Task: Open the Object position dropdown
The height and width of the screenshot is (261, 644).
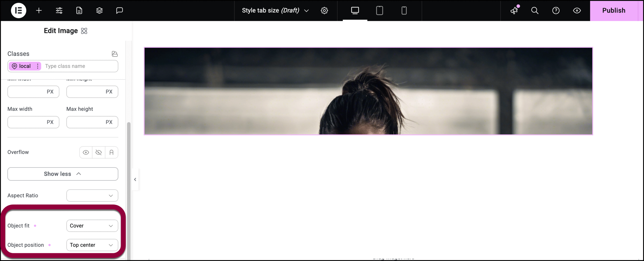Action: pyautogui.click(x=92, y=245)
